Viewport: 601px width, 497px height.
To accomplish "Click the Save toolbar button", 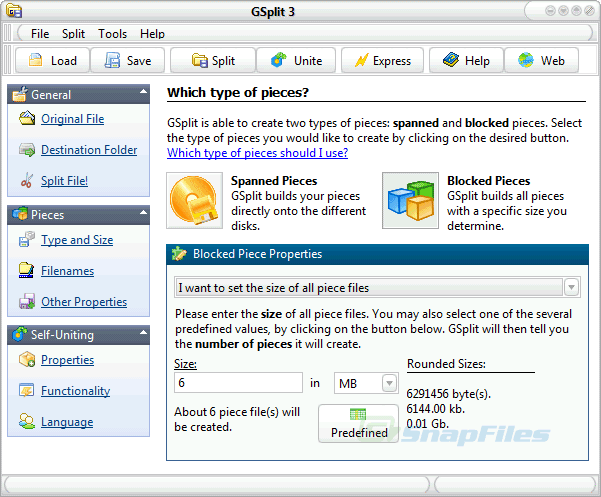I will pyautogui.click(x=128, y=60).
